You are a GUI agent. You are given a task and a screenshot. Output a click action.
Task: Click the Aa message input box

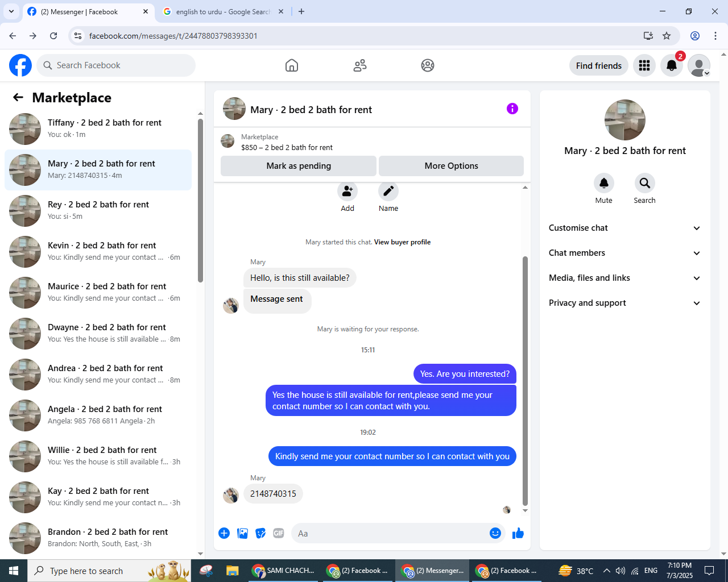pyautogui.click(x=390, y=533)
